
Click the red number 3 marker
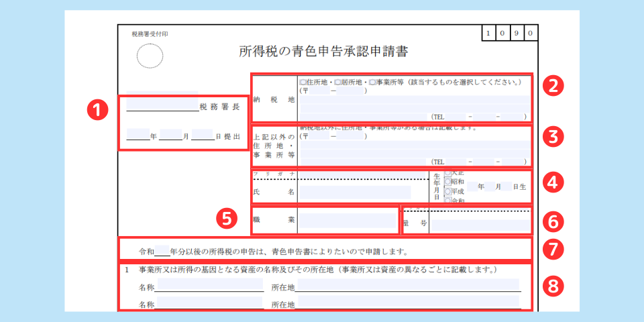click(x=553, y=136)
